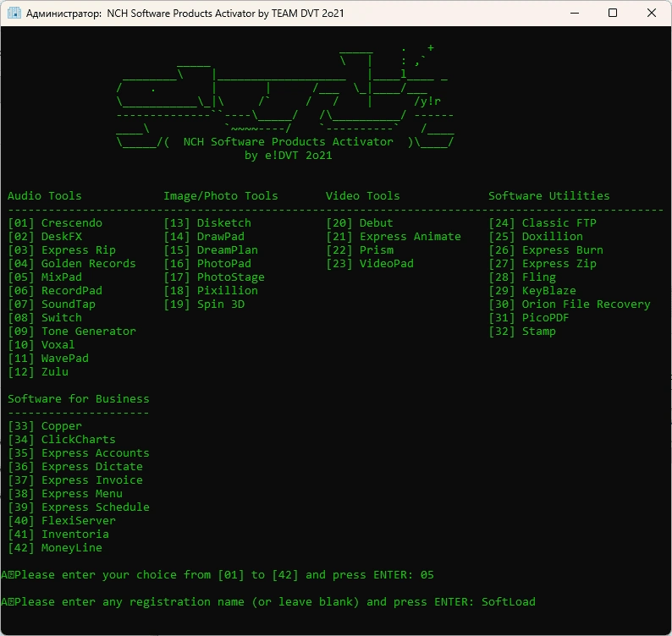Click the window title text in title bar
The width and height of the screenshot is (672, 636).
pyautogui.click(x=185, y=14)
